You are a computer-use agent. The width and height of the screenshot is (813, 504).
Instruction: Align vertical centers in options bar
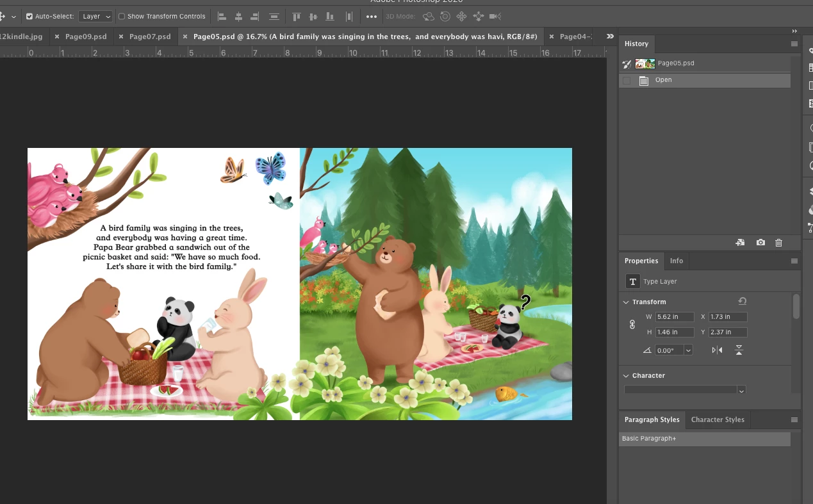click(313, 17)
